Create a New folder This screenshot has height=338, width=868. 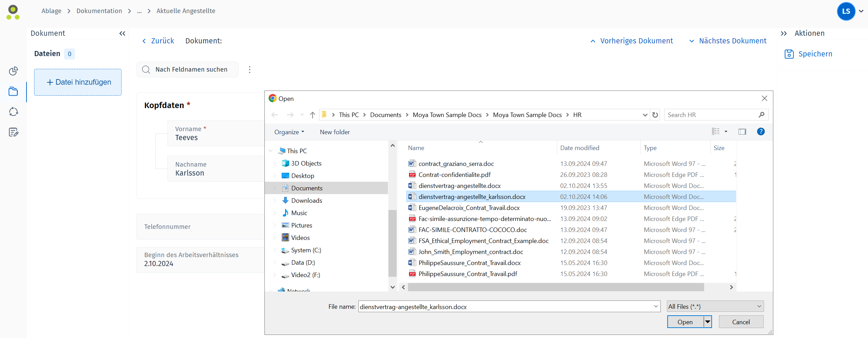click(335, 132)
